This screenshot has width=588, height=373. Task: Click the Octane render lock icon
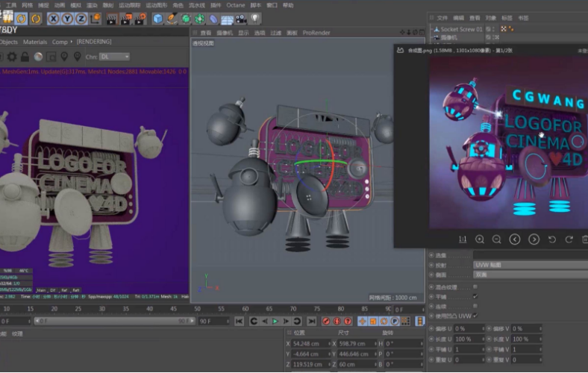pos(25,57)
